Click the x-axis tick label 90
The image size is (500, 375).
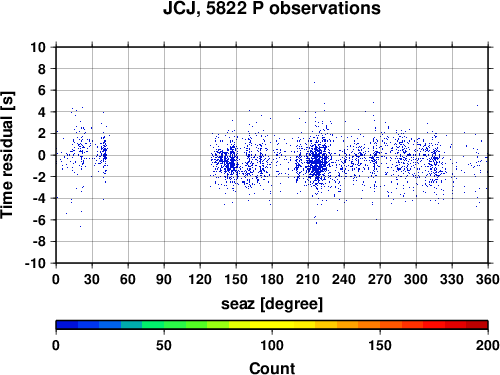coord(164,279)
